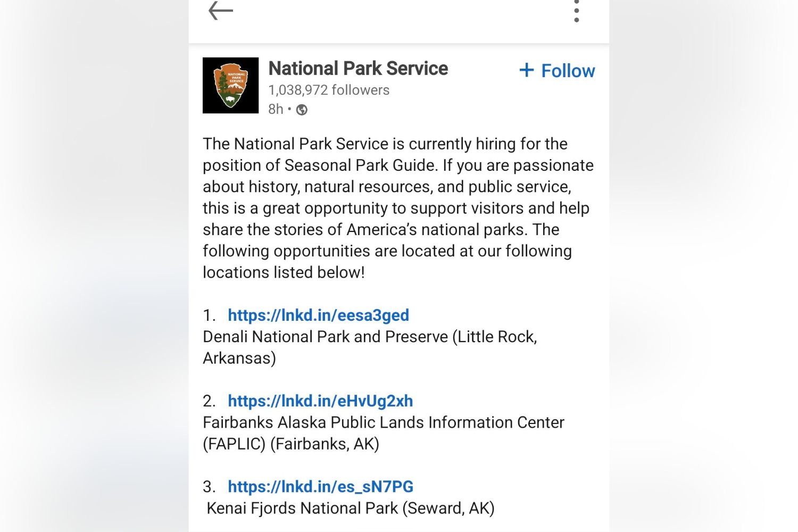
Task: Follow the National Park Service page
Action: click(x=556, y=70)
